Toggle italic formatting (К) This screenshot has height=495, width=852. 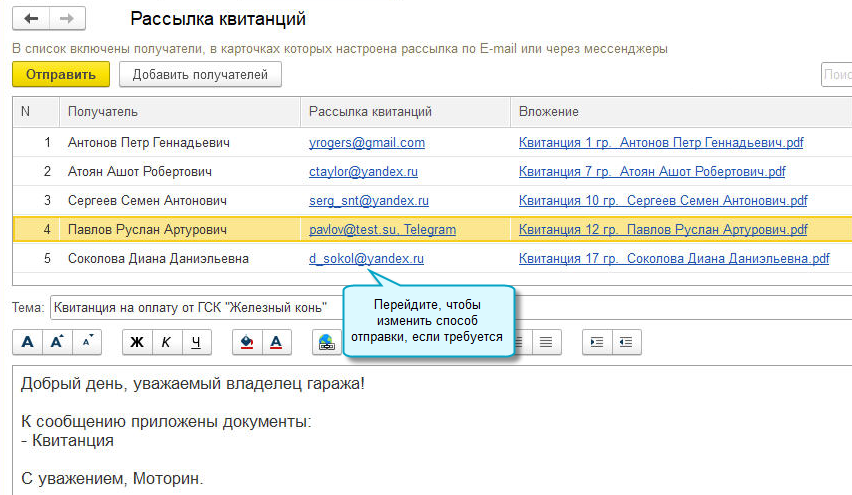(166, 342)
